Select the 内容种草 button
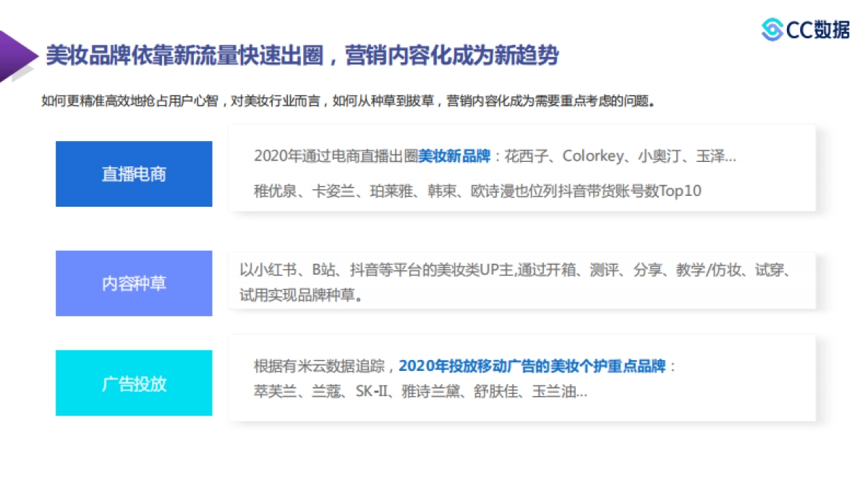Viewport: 868px width, 488px height. [x=133, y=283]
